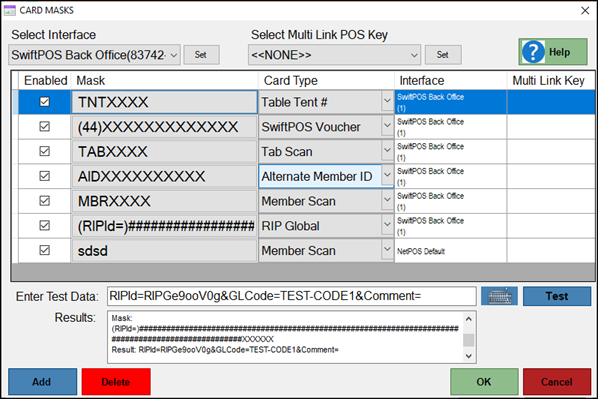Click the blue Add button
This screenshot has width=598, height=399.
coord(42,381)
